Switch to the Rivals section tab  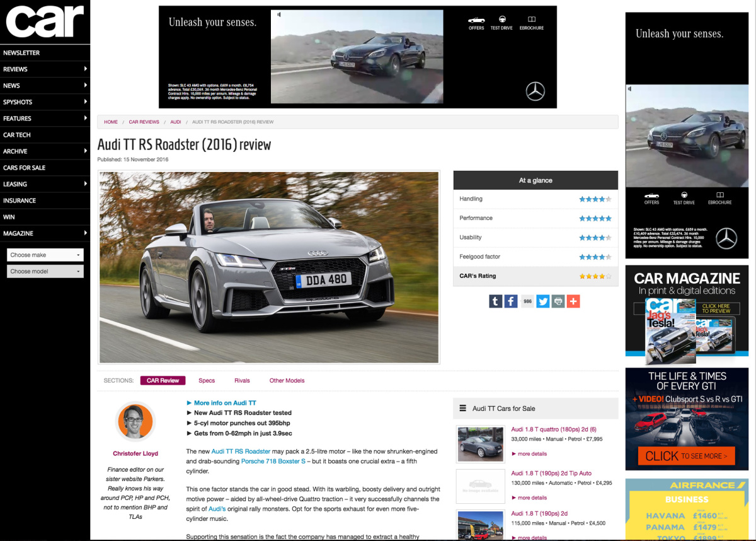pos(242,380)
